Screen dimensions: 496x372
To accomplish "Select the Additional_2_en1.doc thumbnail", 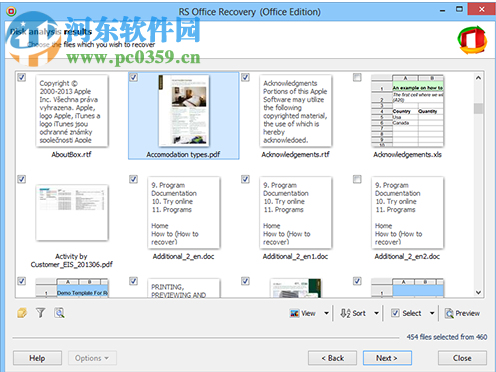I will [x=296, y=213].
